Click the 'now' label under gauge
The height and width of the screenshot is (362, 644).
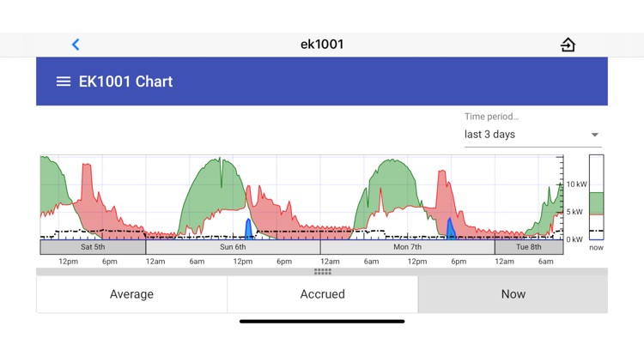[597, 248]
